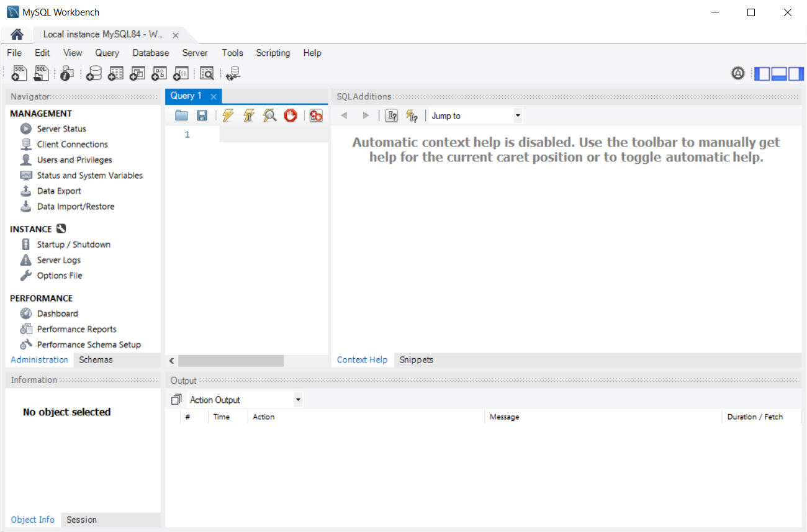Open Data Export
Viewport: 807px width, 532px height.
59,191
